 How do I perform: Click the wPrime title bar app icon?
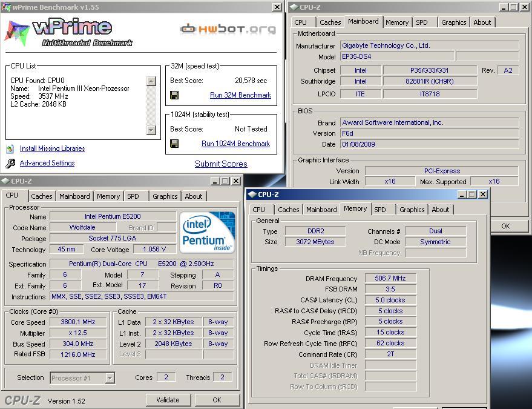coord(6,7)
